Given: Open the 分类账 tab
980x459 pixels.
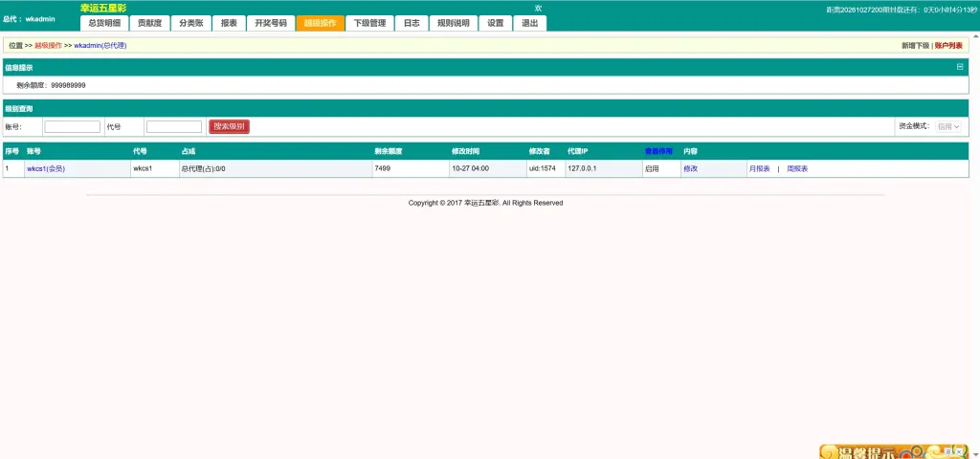Looking at the screenshot, I should point(191,23).
